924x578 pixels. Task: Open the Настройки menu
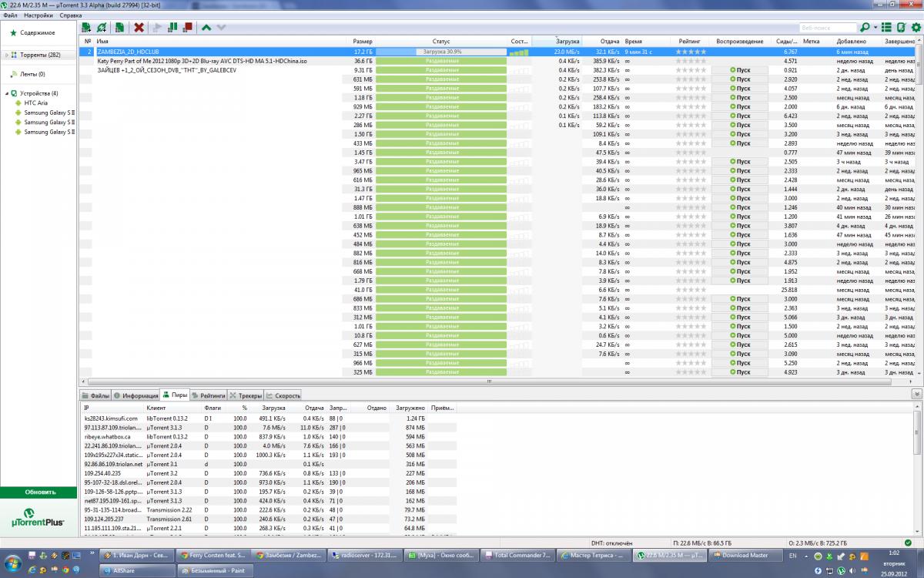coord(38,15)
